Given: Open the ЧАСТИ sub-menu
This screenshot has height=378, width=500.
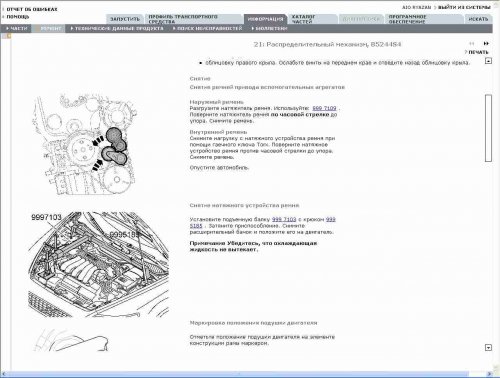Looking at the screenshot, I should click(17, 29).
